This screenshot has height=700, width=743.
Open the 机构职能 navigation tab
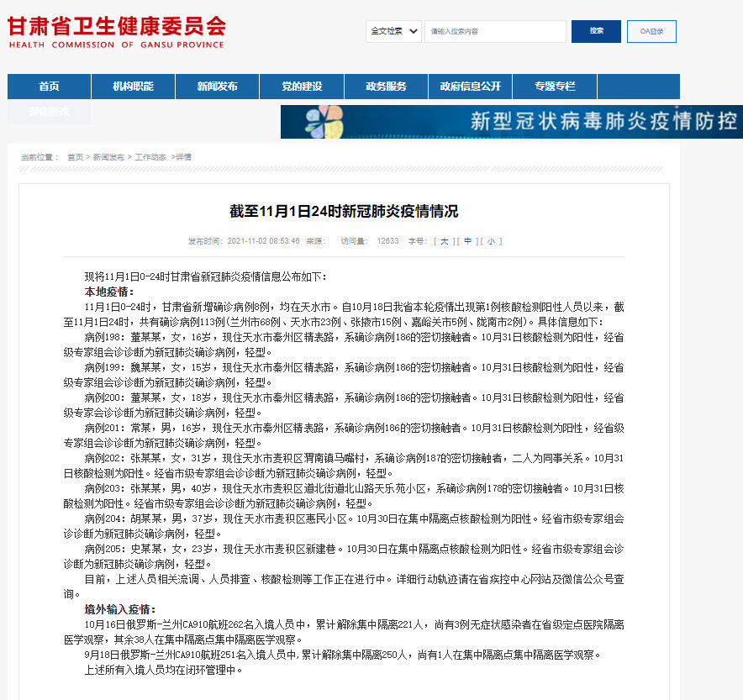[x=133, y=87]
